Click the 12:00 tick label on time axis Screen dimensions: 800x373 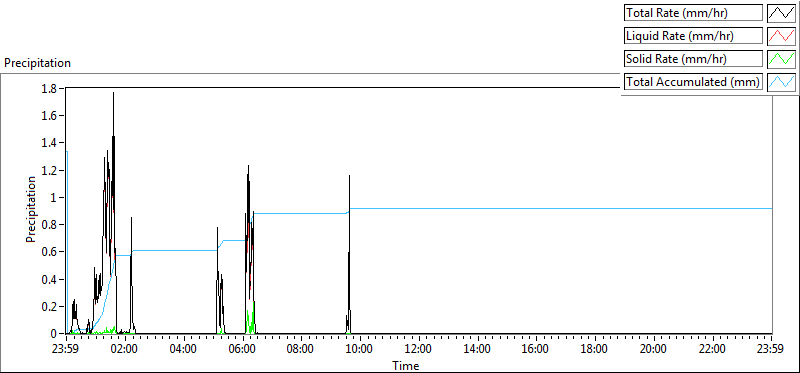[419, 350]
